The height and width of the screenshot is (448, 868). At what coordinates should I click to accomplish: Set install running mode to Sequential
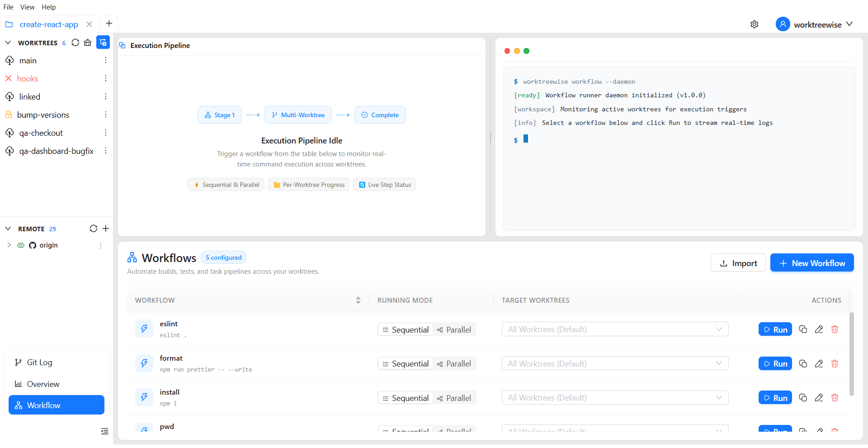pos(406,398)
